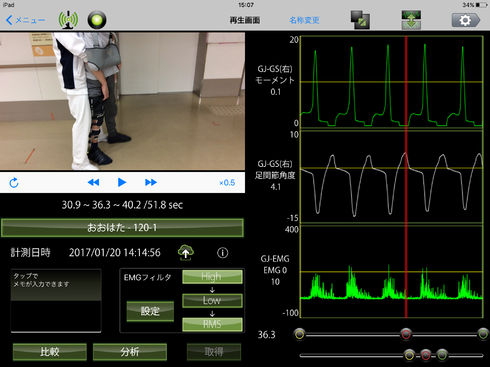
Task: Toggle the Low EMG filter
Action: (x=212, y=300)
